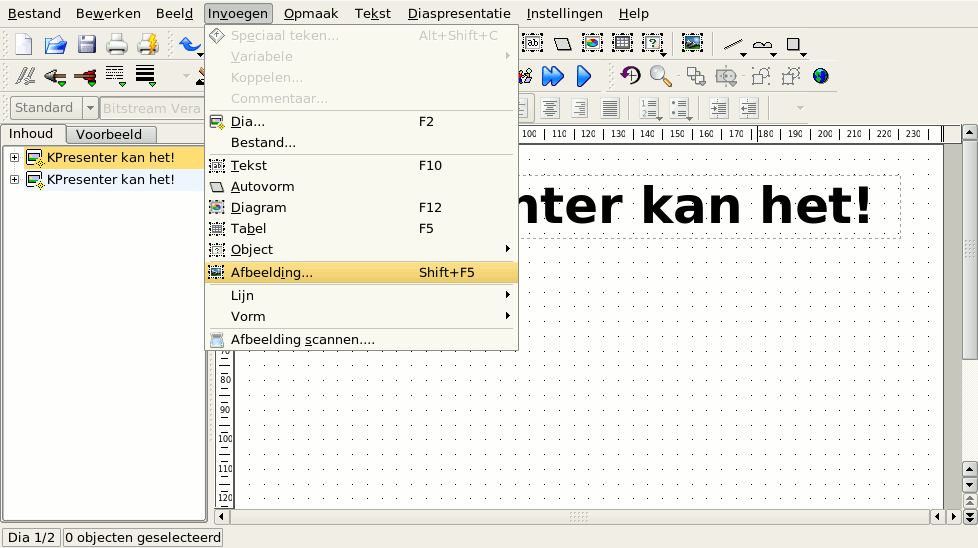The width and height of the screenshot is (978, 548).
Task: Click the Print printer icon
Action: (x=117, y=44)
